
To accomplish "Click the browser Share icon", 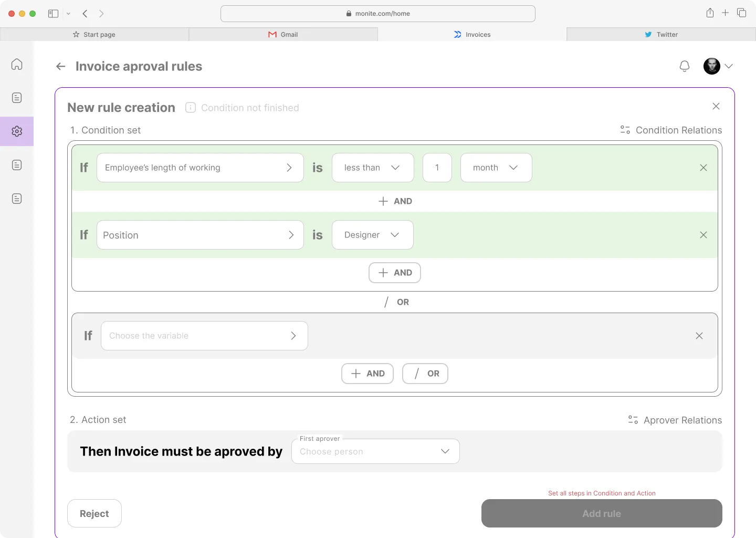I will (x=710, y=13).
